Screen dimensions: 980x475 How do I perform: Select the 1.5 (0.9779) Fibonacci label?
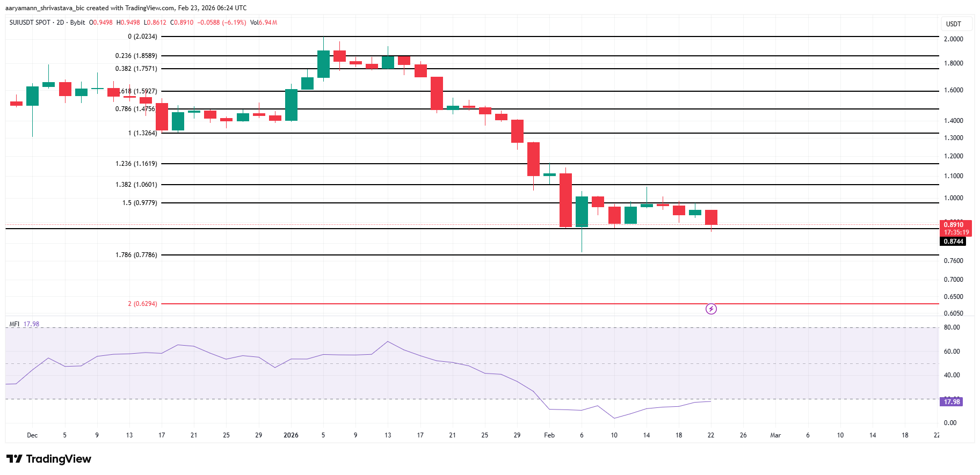coord(140,203)
